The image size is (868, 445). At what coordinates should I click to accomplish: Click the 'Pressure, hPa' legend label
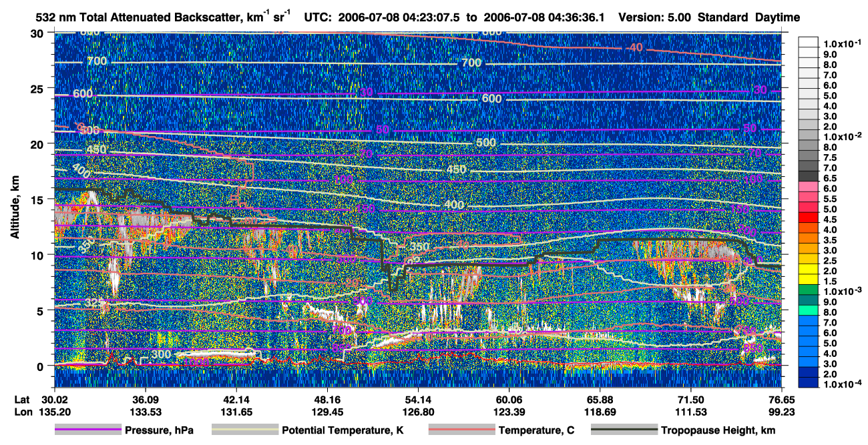(x=160, y=431)
